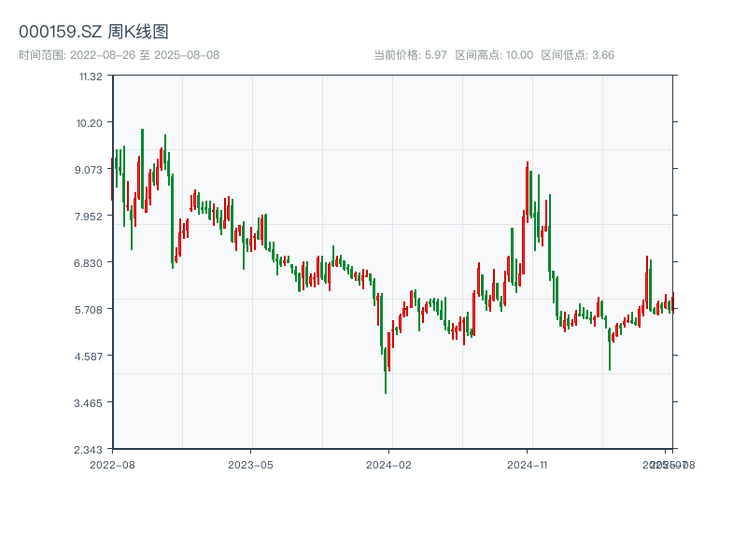Click the 7.952 y-axis label
The image size is (747, 560).
(x=90, y=216)
